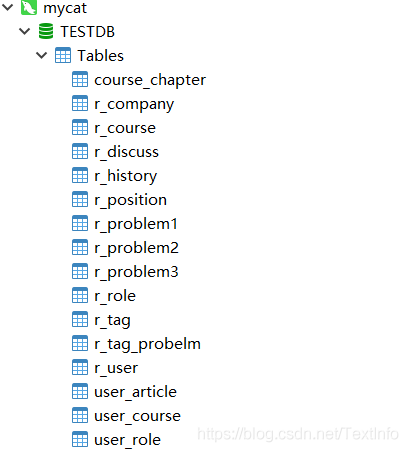The image size is (408, 452).
Task: Click the r_company table icon
Action: [x=80, y=103]
